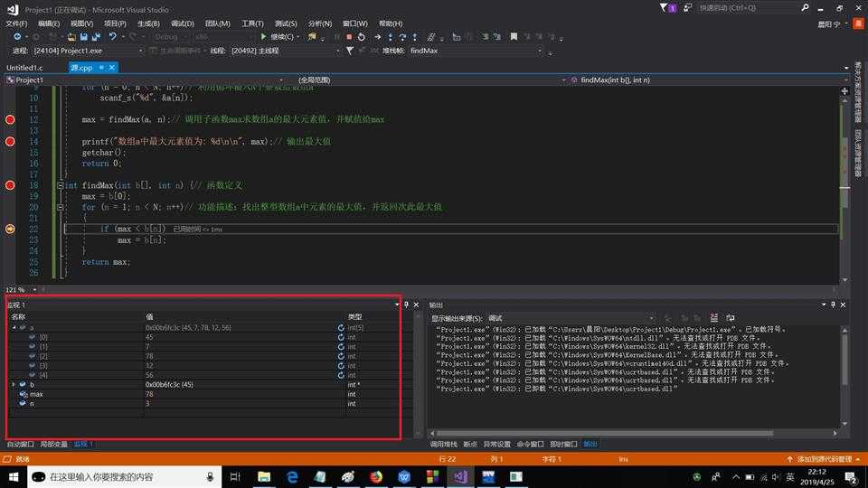Click the Show Next Statement arrow icon
Image resolution: width=868 pixels, height=488 pixels.
point(378,36)
